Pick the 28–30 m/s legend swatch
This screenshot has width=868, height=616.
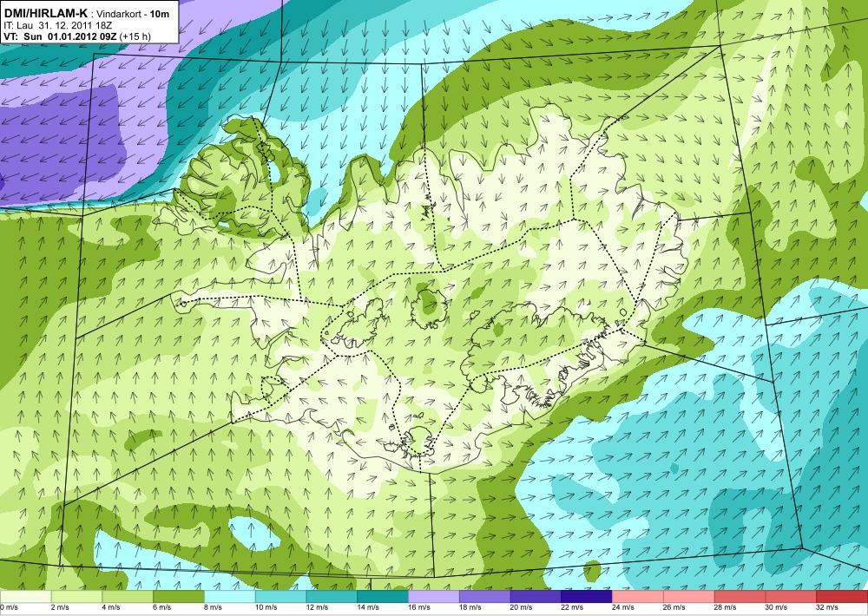tap(739, 597)
